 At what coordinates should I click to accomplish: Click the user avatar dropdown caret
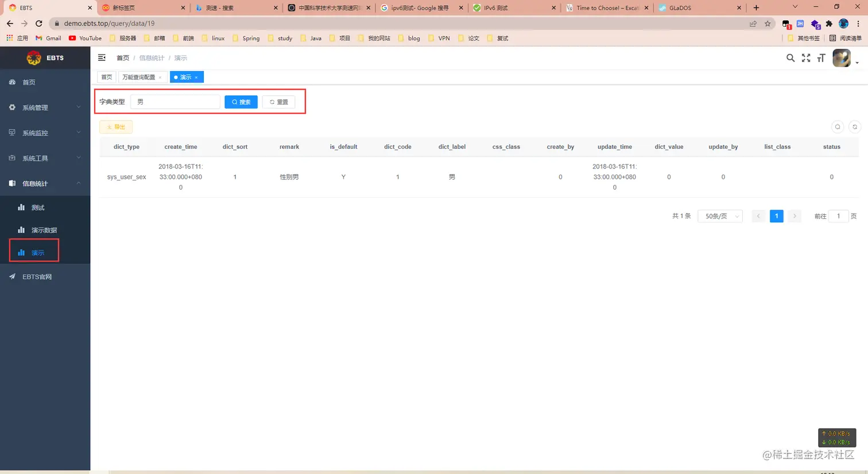point(857,63)
